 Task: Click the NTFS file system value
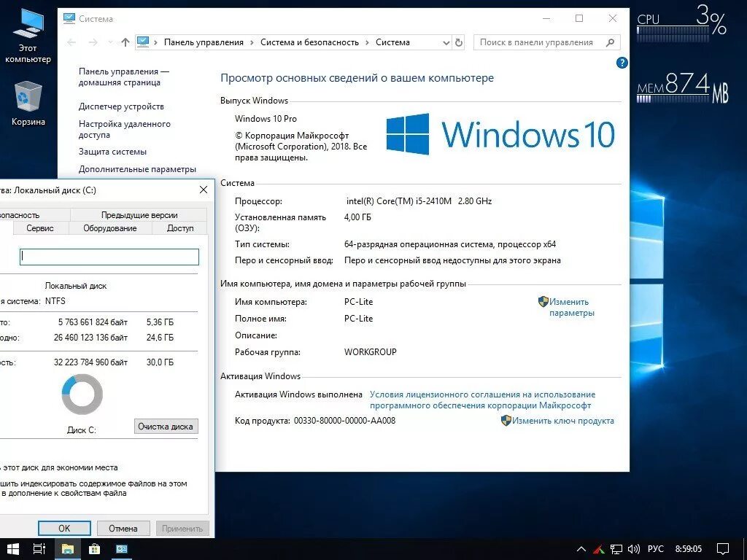coord(55,301)
